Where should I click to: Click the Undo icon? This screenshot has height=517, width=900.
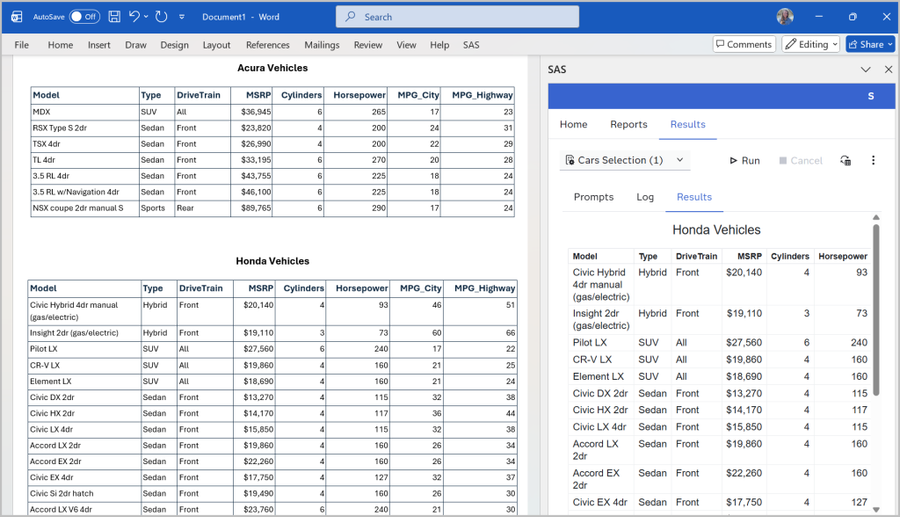[134, 17]
